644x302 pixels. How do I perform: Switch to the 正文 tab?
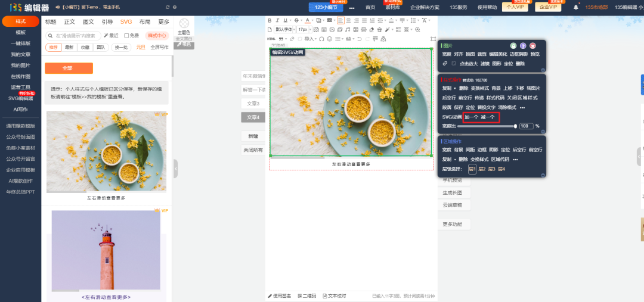tap(70, 22)
